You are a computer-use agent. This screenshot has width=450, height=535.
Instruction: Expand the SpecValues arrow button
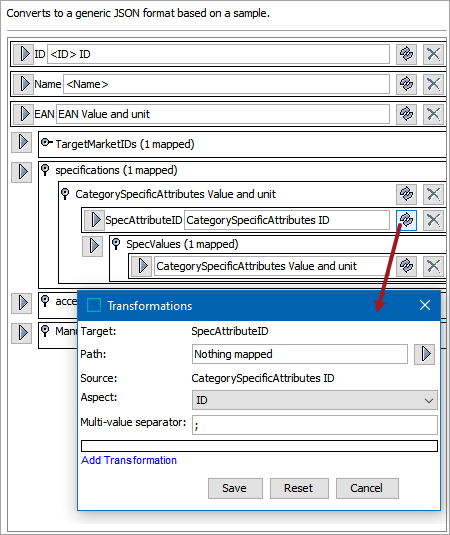coord(92,246)
